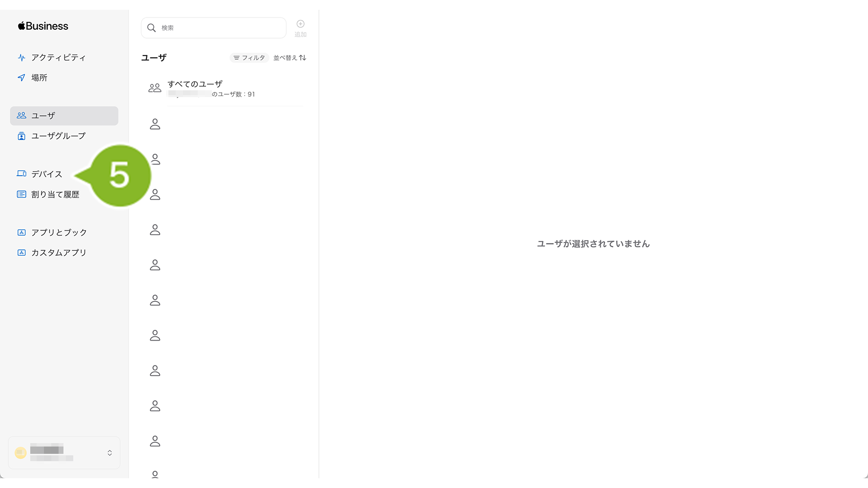Click the アプリとブック icon
868x488 pixels.
pos(21,232)
